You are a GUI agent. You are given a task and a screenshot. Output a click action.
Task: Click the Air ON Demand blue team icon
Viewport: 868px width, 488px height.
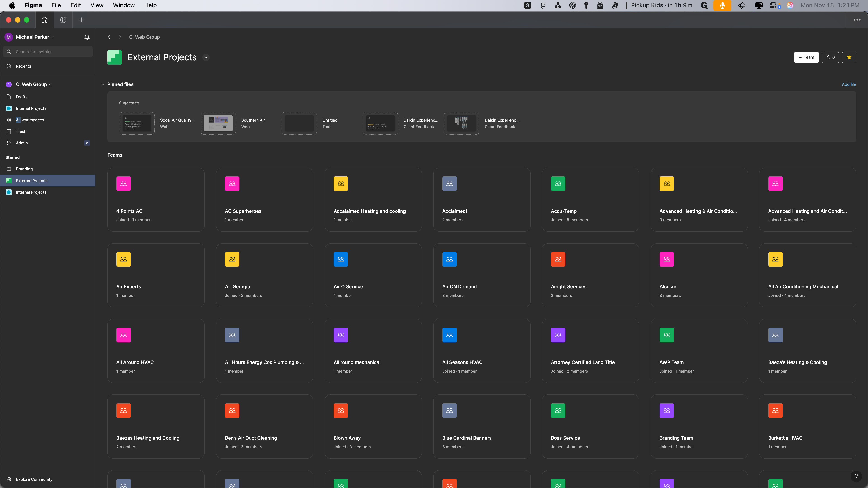click(450, 259)
